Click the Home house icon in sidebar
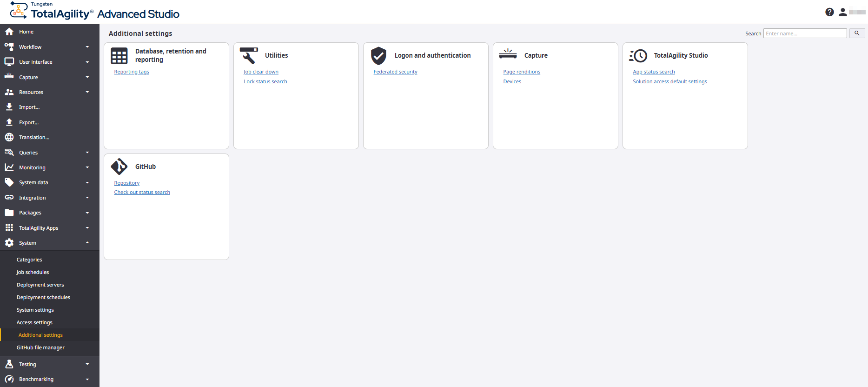 pyautogui.click(x=9, y=32)
